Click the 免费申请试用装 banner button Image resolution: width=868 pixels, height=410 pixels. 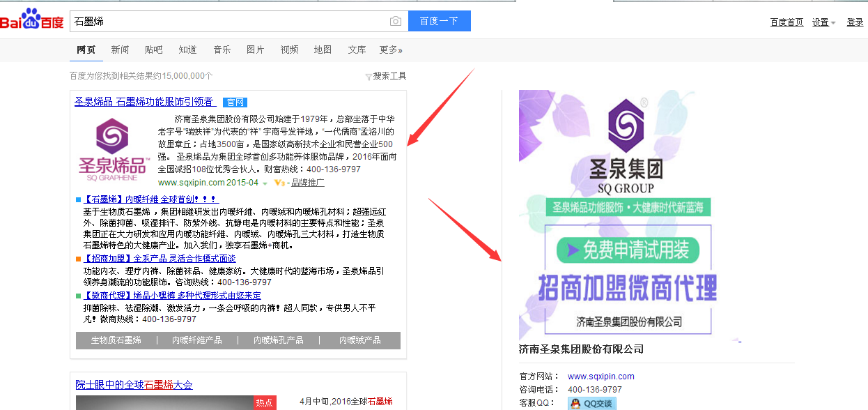[x=628, y=250]
